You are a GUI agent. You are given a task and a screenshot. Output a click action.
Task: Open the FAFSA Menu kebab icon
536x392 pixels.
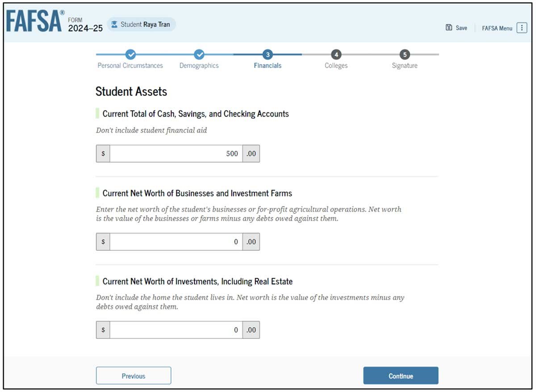click(522, 28)
